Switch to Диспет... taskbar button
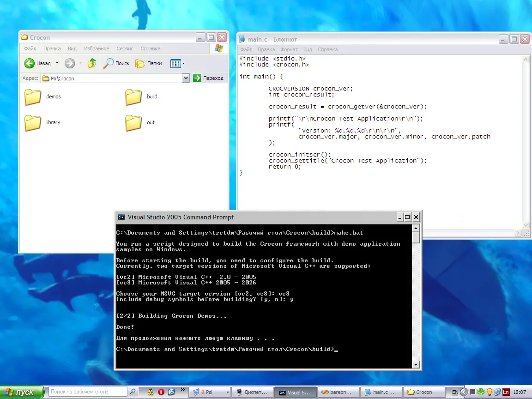The width and height of the screenshot is (532, 399). point(252,392)
